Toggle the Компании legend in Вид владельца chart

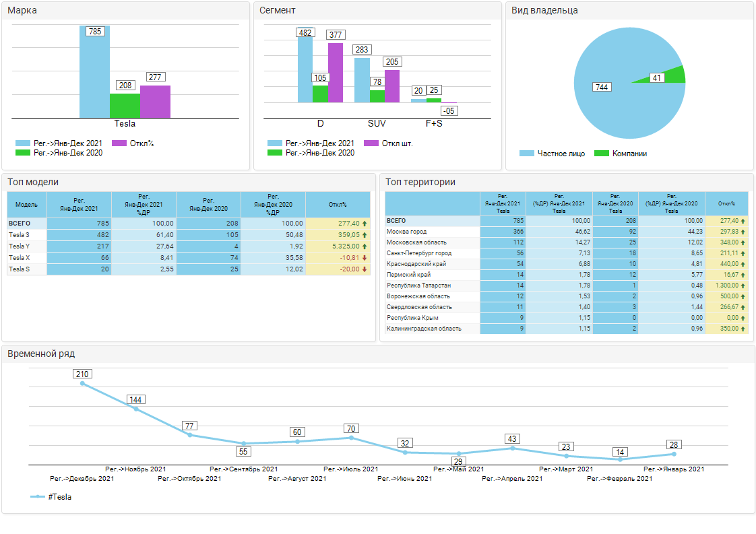621,154
